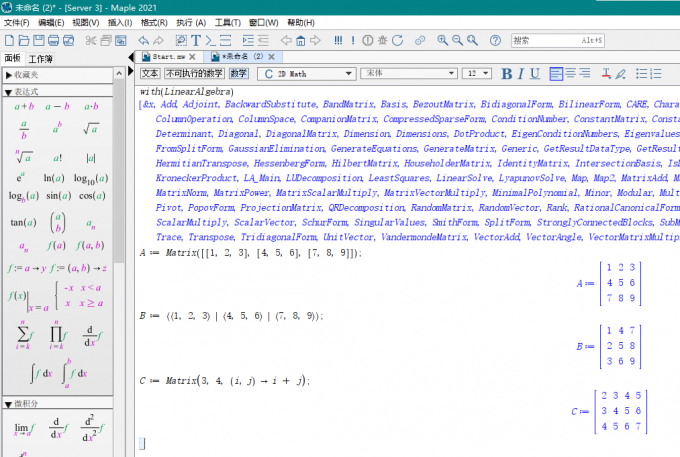Open the 编辑(E) menu
This screenshot has height=457, width=680.
51,23
